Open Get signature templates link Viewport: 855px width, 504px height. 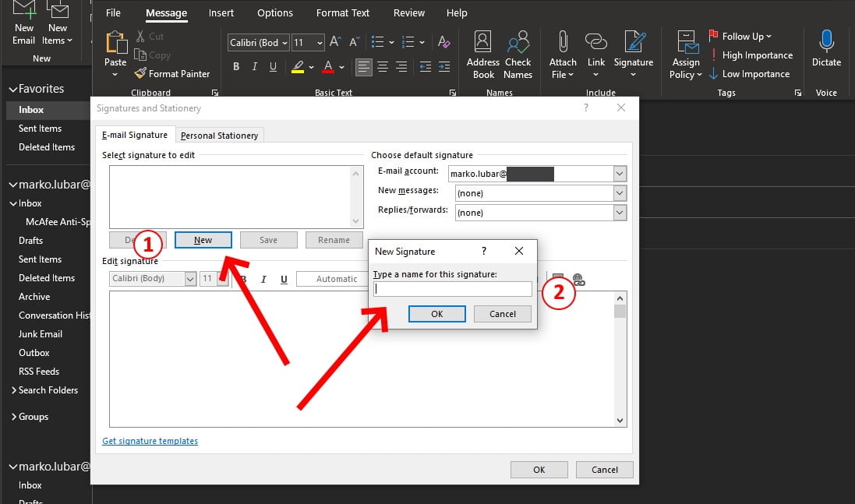(x=150, y=440)
